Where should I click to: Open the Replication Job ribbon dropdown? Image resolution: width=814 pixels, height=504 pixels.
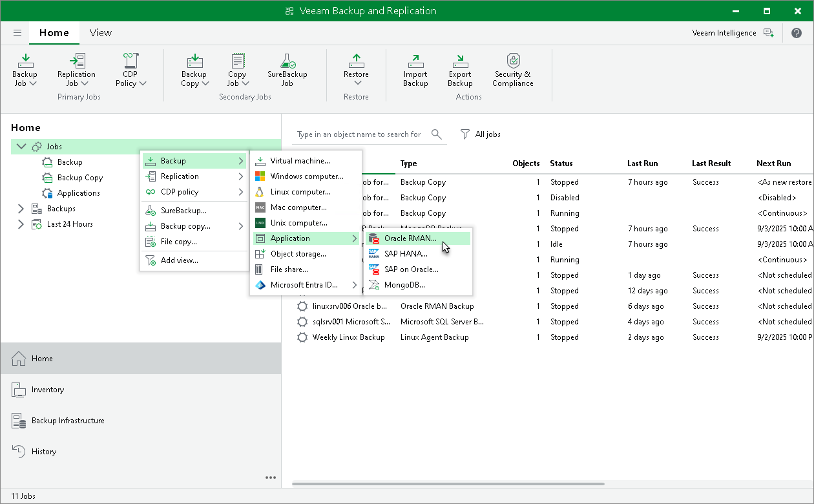click(76, 70)
